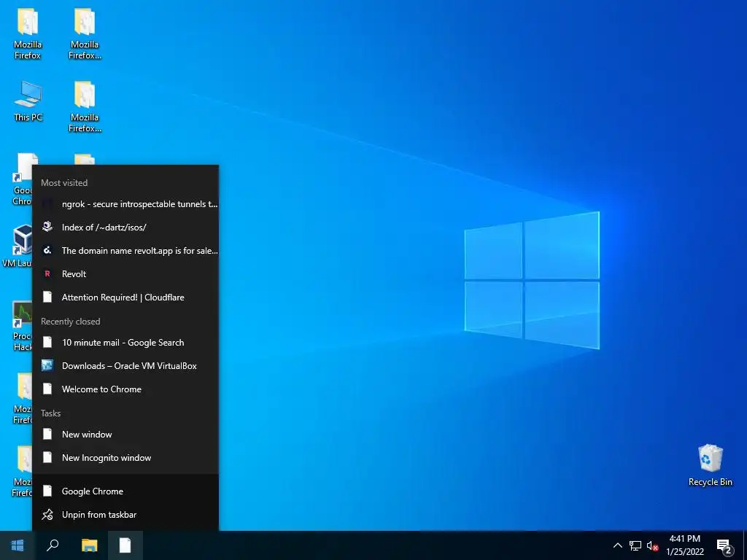Click the VirtualBox Downloads favicon
747x560 pixels.
click(x=47, y=366)
